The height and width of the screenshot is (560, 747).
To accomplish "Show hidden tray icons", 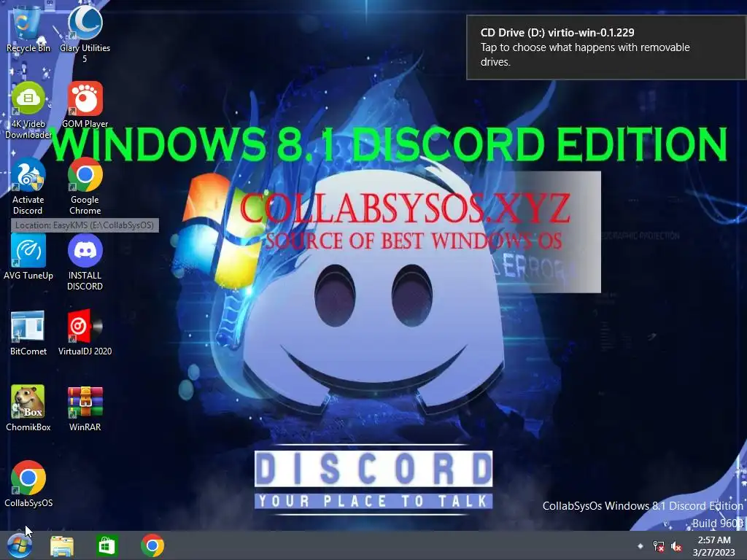I will pyautogui.click(x=640, y=545).
